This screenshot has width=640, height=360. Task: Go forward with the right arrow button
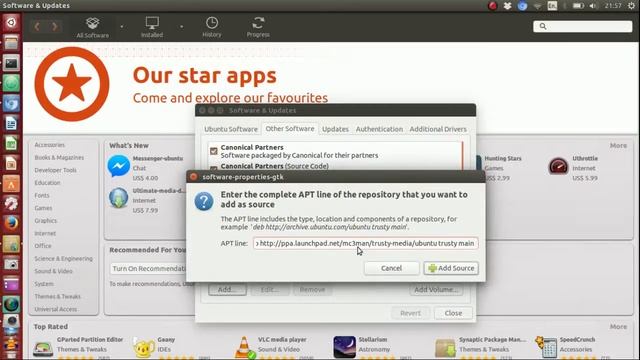click(x=54, y=27)
